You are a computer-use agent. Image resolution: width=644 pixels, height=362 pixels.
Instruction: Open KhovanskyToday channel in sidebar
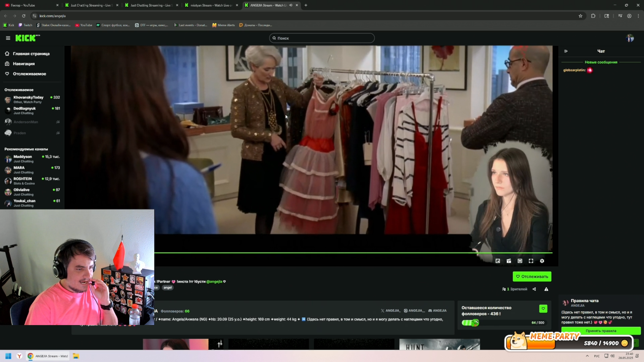[x=32, y=100]
